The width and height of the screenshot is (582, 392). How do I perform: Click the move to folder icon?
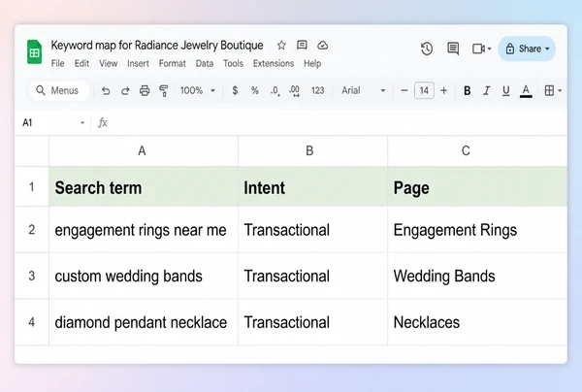[x=302, y=46]
